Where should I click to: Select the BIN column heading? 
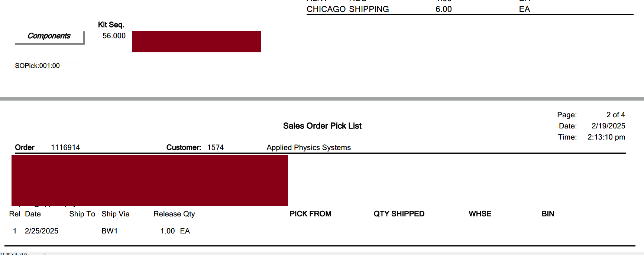[548, 214]
